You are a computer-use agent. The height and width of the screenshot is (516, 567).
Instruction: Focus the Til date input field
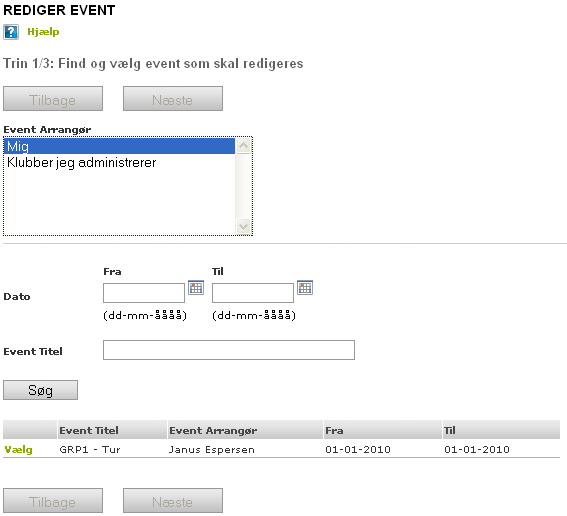pyautogui.click(x=253, y=293)
